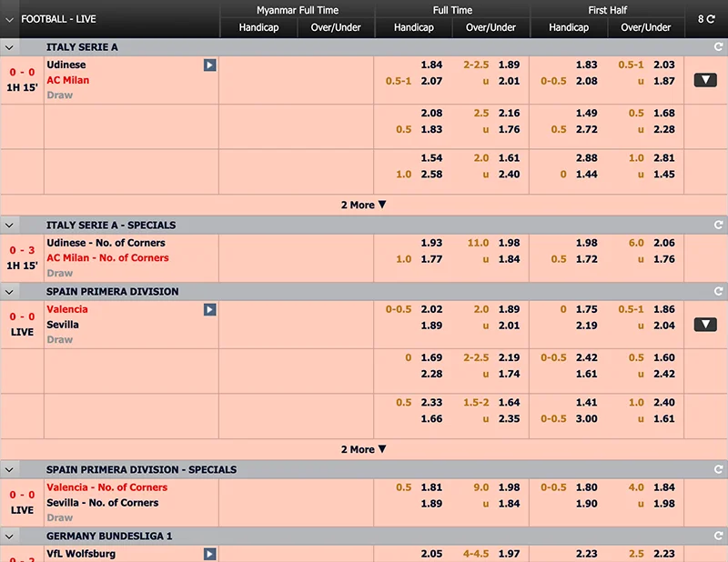The width and height of the screenshot is (728, 562).
Task: Click Valencia - No. of Corners row label
Action: pos(106,487)
